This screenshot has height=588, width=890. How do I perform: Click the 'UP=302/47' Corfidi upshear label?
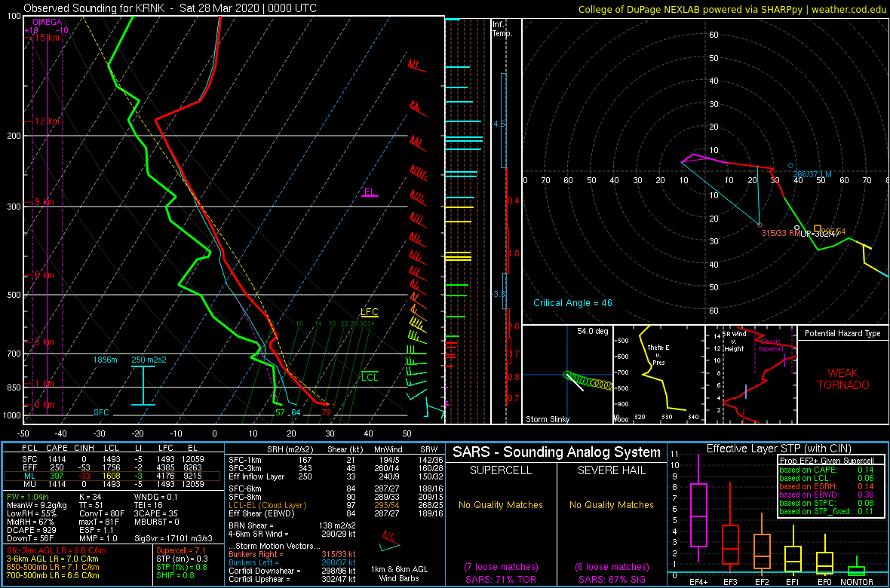click(x=820, y=233)
